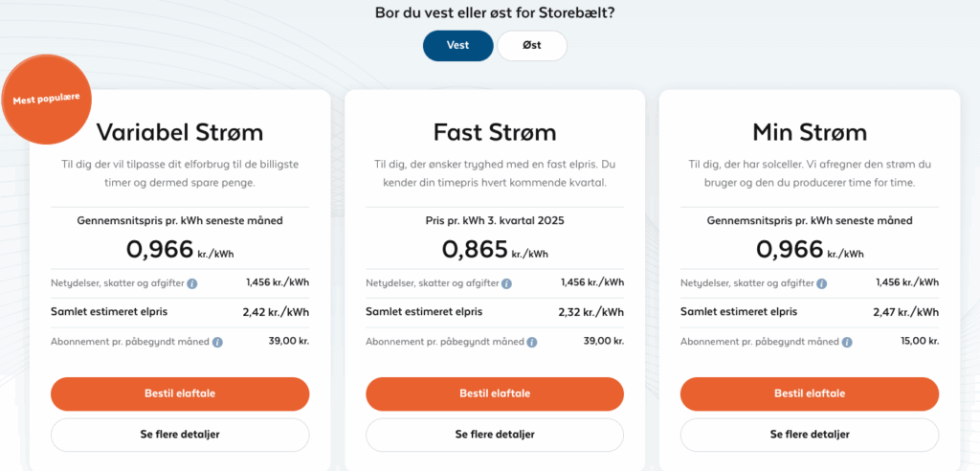980x471 pixels.
Task: Click Abonnement info icon in Variabel Strøm card
Action: click(x=217, y=342)
